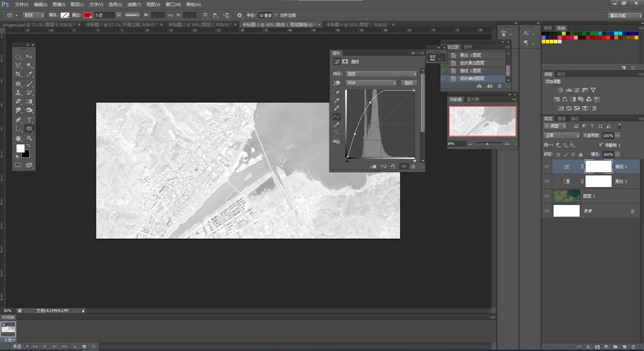644x351 pixels.
Task: Select the 黑白 1 图层 history state
Action: tap(470, 55)
